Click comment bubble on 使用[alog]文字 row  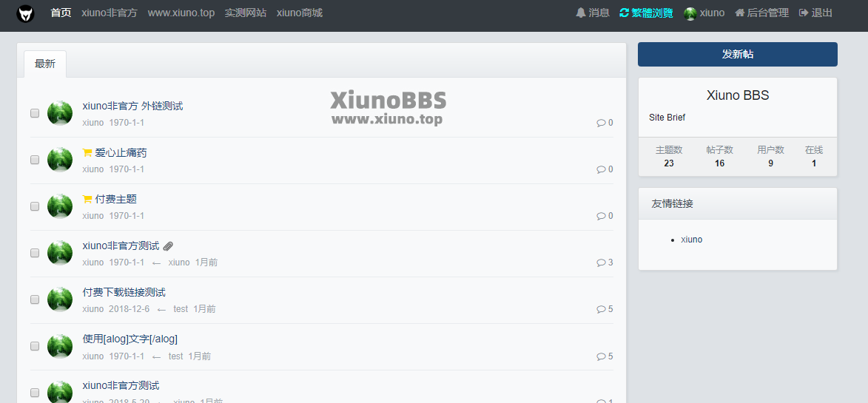click(x=601, y=356)
